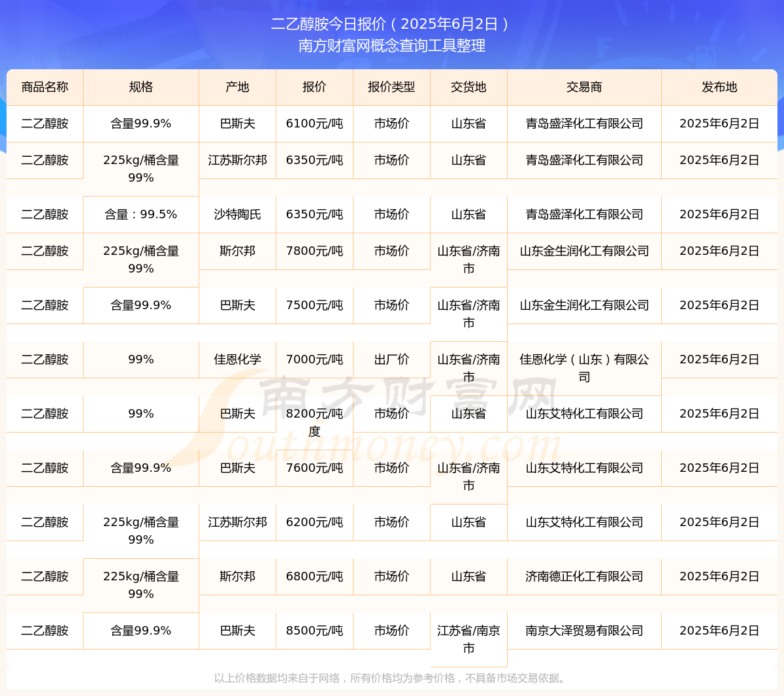Select 99% spec in the 7000元/吨 row

[141, 359]
